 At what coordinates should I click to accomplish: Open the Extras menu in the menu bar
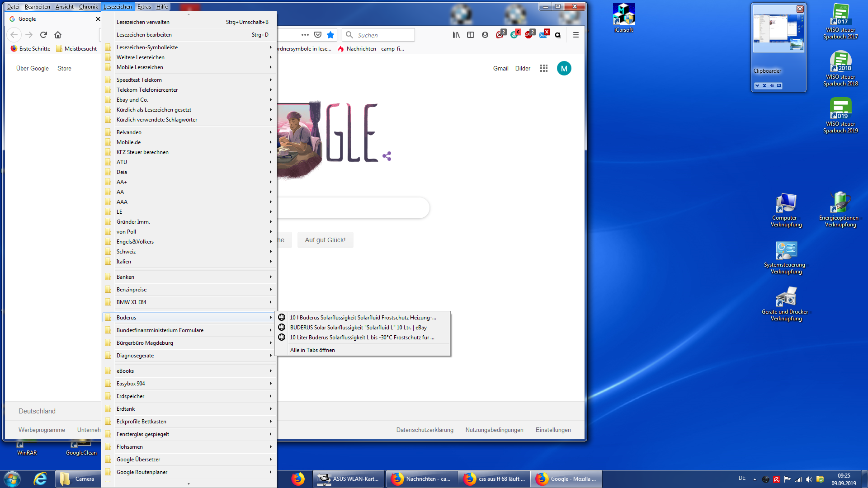click(144, 7)
